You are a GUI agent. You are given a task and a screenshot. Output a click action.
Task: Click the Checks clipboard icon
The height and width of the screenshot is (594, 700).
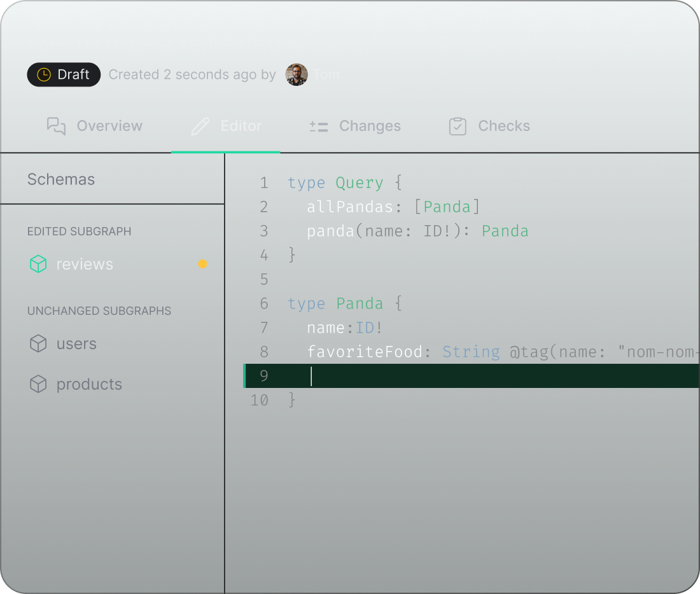tap(458, 126)
